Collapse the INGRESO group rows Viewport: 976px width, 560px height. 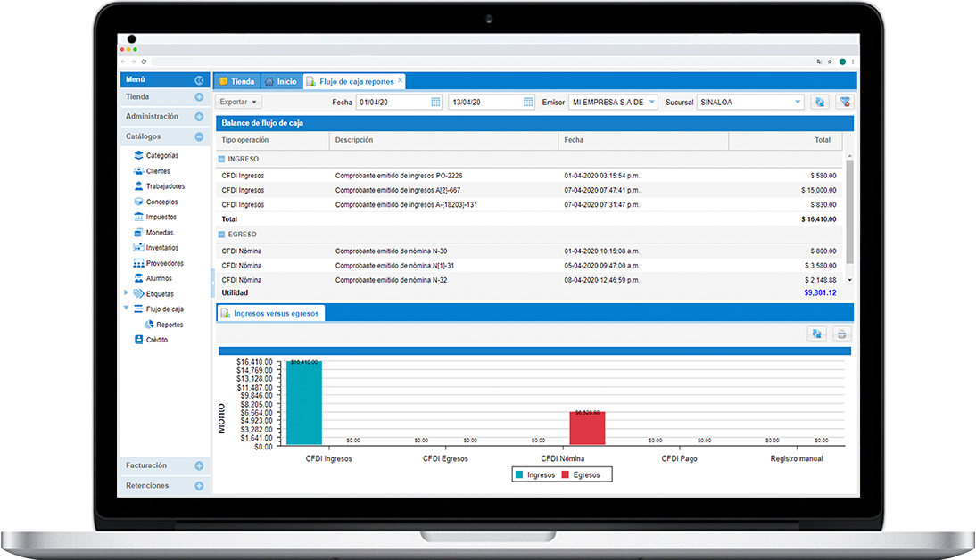222,159
